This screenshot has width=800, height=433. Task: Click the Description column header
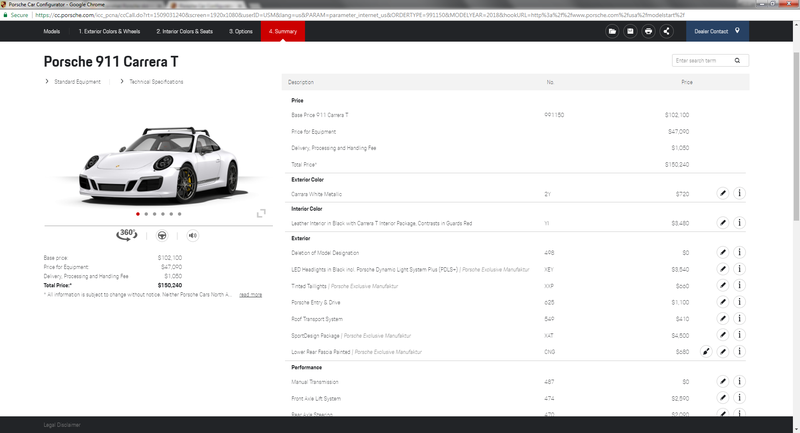pos(301,82)
